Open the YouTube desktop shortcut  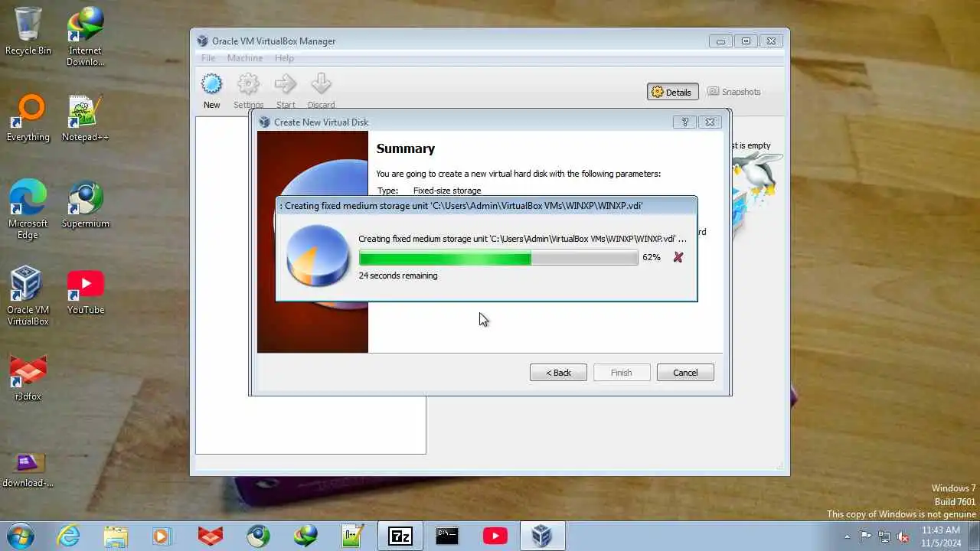[85, 292]
